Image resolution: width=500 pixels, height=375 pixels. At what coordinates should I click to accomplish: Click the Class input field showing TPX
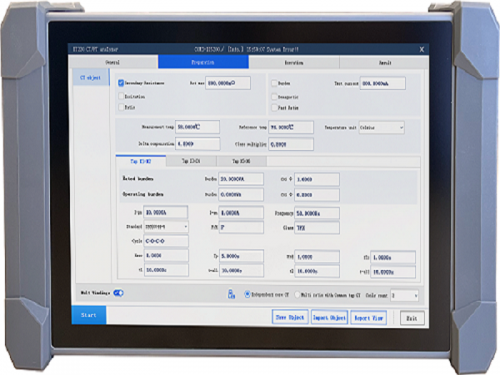(317, 228)
